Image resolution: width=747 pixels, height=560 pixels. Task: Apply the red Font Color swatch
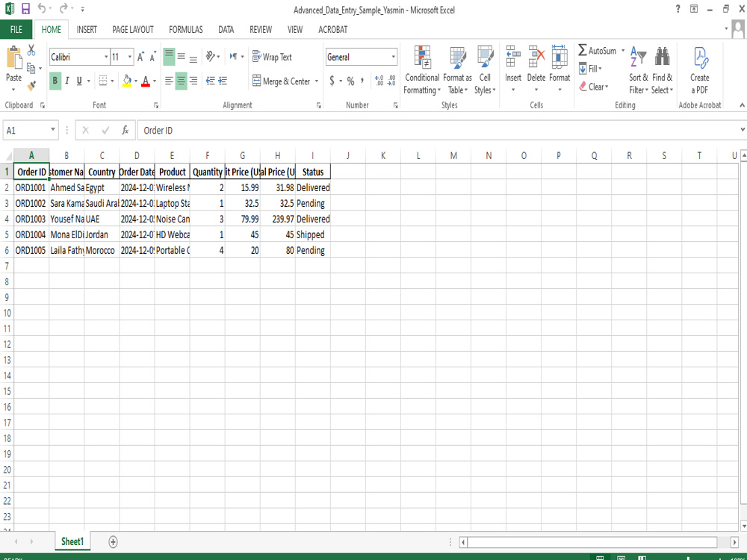[146, 81]
